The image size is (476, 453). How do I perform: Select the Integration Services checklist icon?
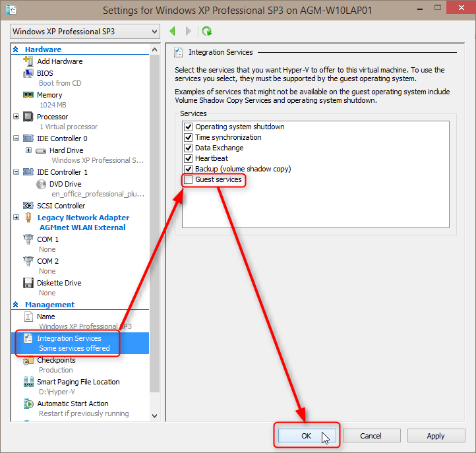pos(28,338)
